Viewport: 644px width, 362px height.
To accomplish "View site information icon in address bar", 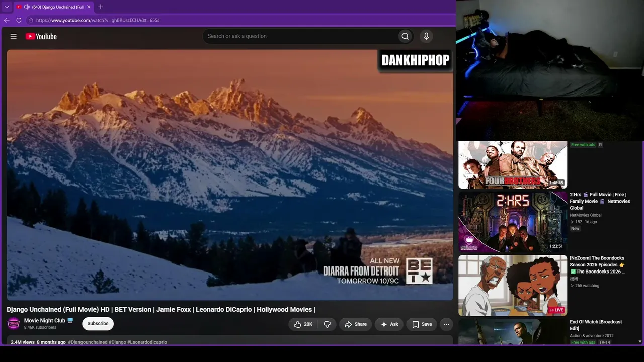I will (31, 20).
